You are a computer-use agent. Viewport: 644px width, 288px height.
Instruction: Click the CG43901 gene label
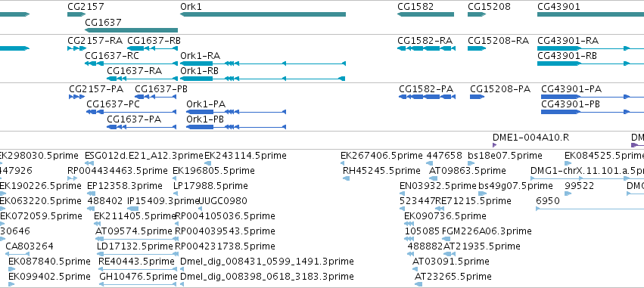click(558, 7)
